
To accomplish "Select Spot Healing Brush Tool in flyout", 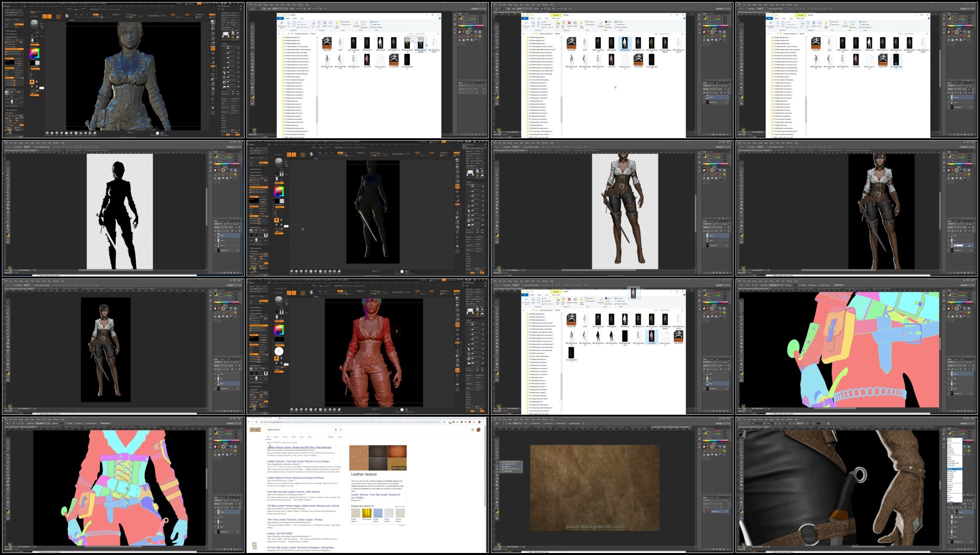I will (x=511, y=462).
